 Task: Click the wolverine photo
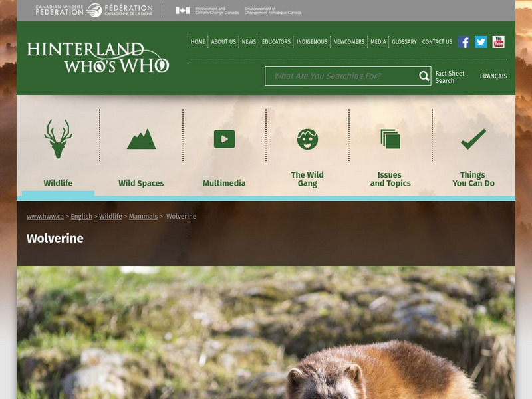click(266, 332)
